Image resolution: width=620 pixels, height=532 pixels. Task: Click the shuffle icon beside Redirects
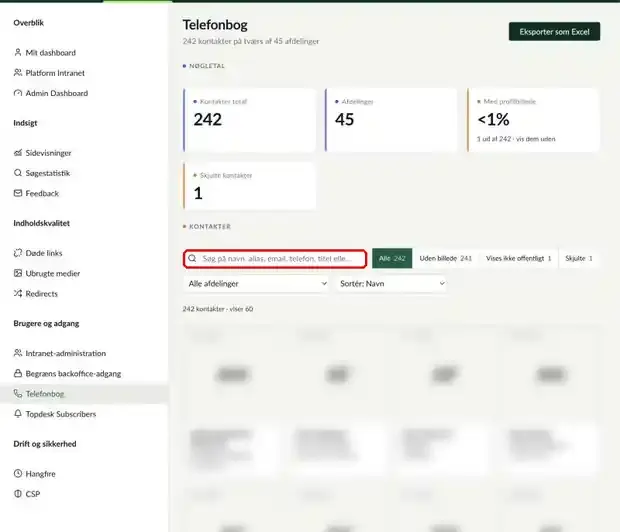pos(18,293)
